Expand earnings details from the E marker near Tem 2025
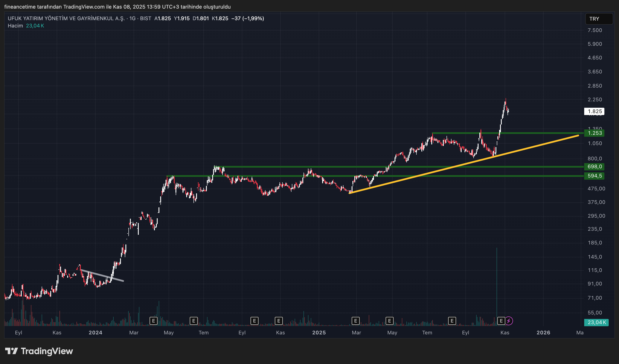Viewport: 619px width, 364px height. click(389, 321)
